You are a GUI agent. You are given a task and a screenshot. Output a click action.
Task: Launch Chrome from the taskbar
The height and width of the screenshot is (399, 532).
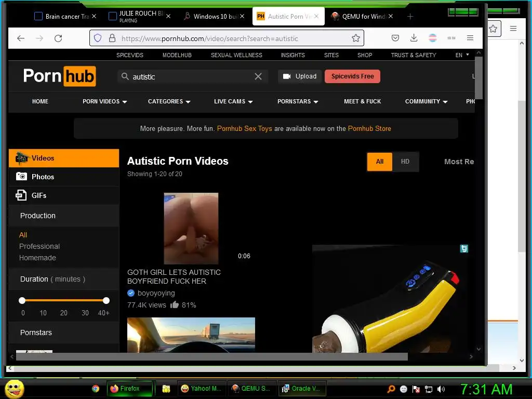click(x=96, y=389)
